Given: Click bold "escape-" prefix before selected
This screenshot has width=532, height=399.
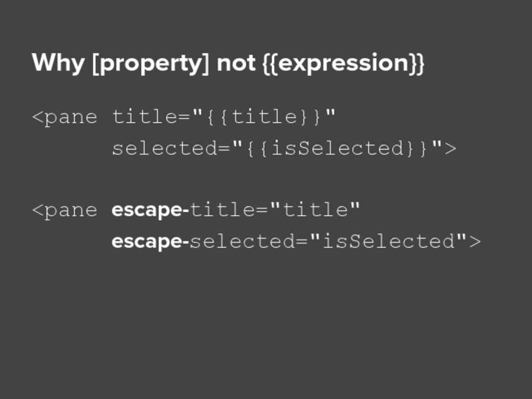Looking at the screenshot, I should point(150,242).
